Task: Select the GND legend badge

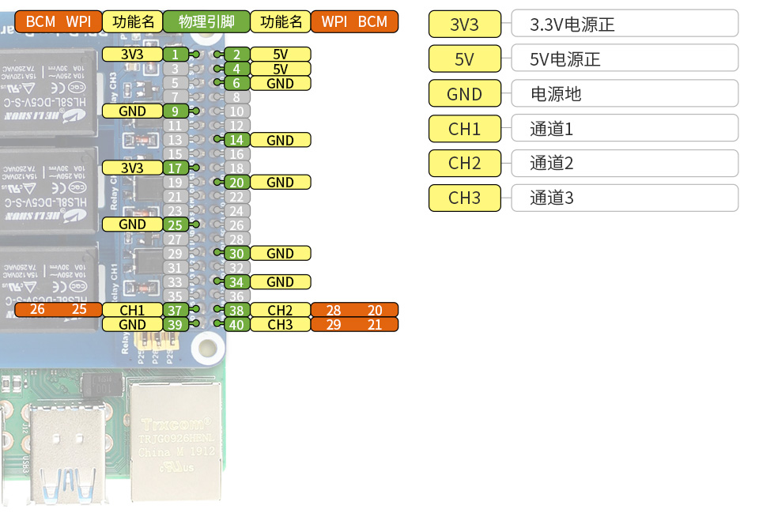Action: (x=464, y=93)
